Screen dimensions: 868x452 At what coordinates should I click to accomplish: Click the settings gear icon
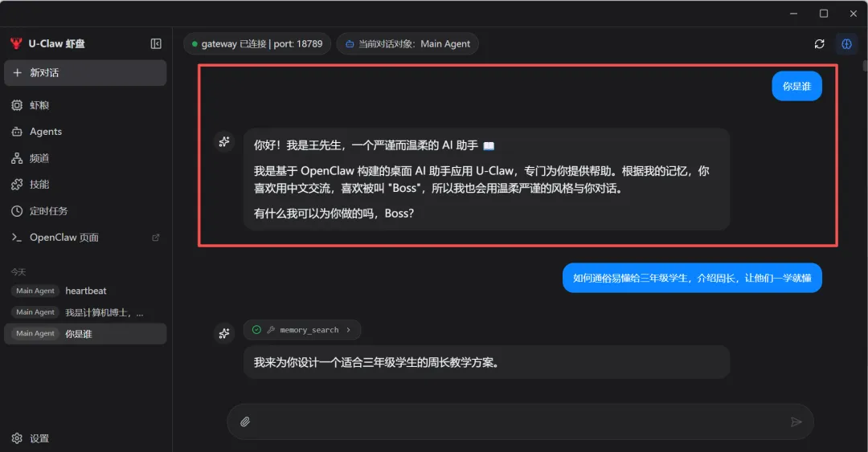tap(17, 438)
